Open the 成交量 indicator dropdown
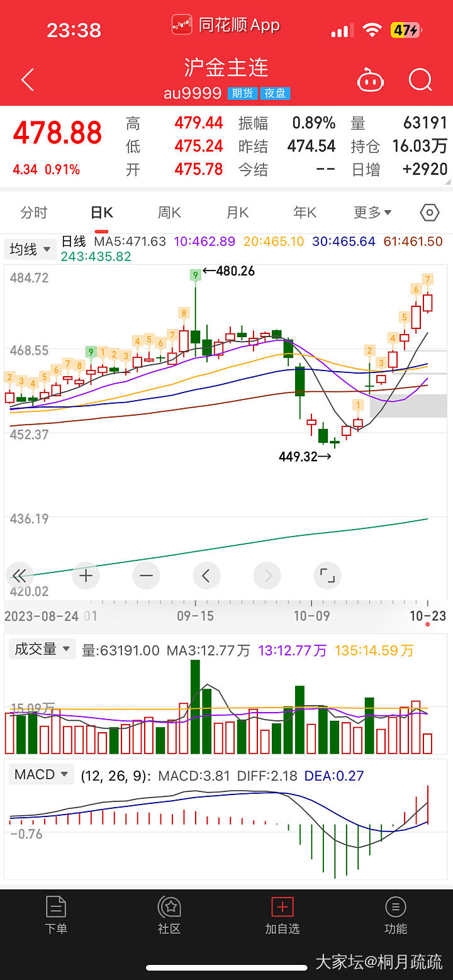The height and width of the screenshot is (980, 453). [x=41, y=649]
